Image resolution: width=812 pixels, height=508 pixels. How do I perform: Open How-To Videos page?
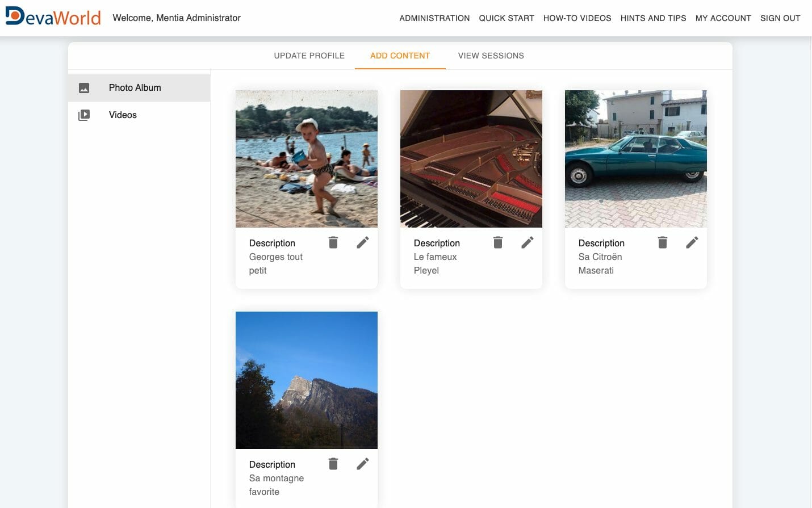point(577,18)
